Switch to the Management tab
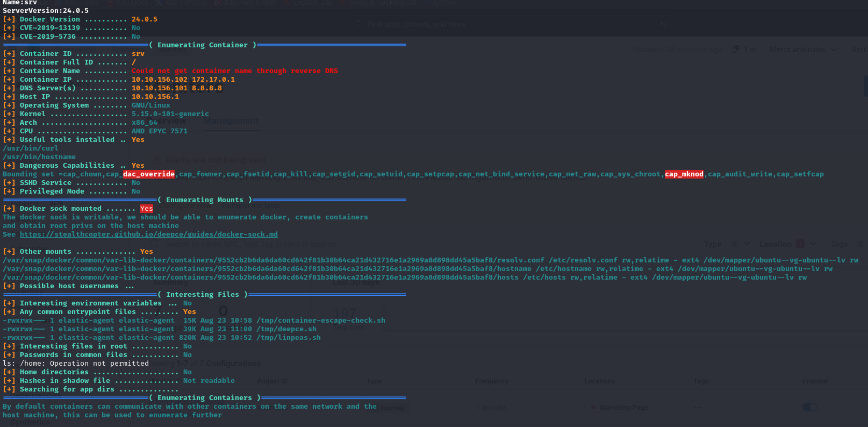This screenshot has height=427, width=868. tap(231, 121)
